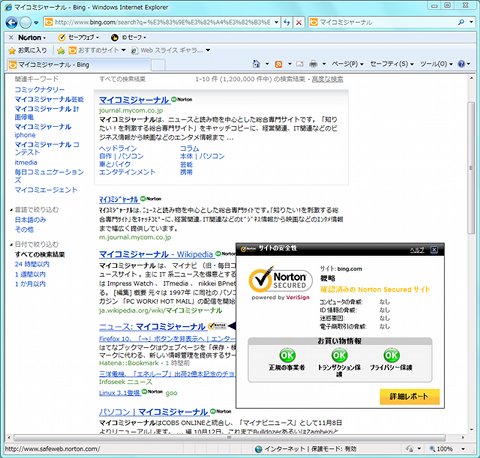Open the マイコミジャーナル - Wikipedia result

pyautogui.click(x=156, y=254)
